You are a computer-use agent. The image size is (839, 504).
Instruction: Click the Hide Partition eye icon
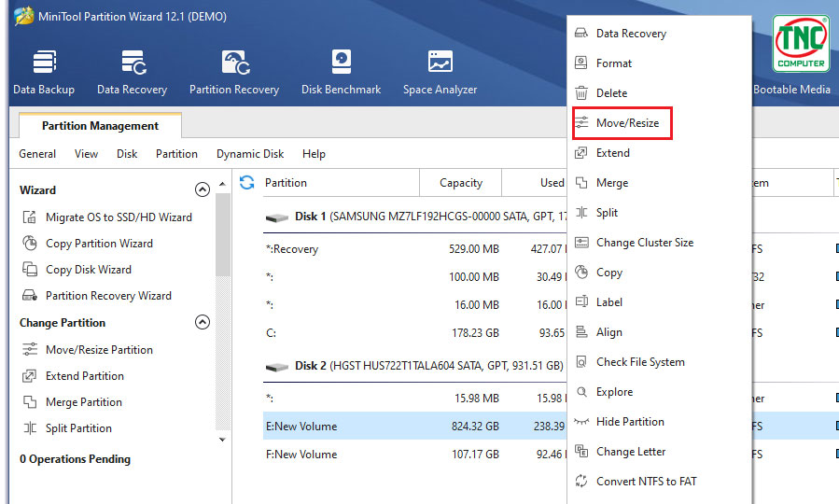581,422
